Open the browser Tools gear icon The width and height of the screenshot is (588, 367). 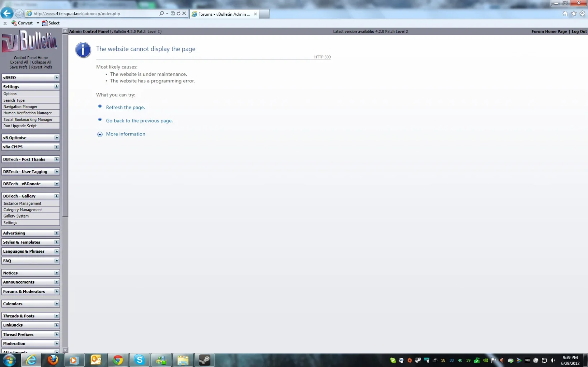click(582, 14)
